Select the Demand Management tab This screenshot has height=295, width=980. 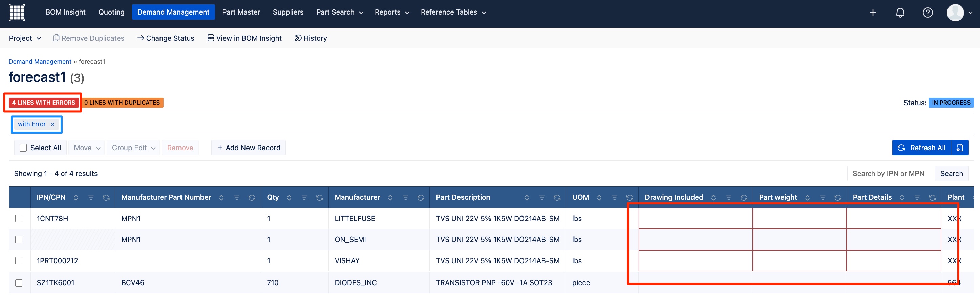pyautogui.click(x=173, y=12)
